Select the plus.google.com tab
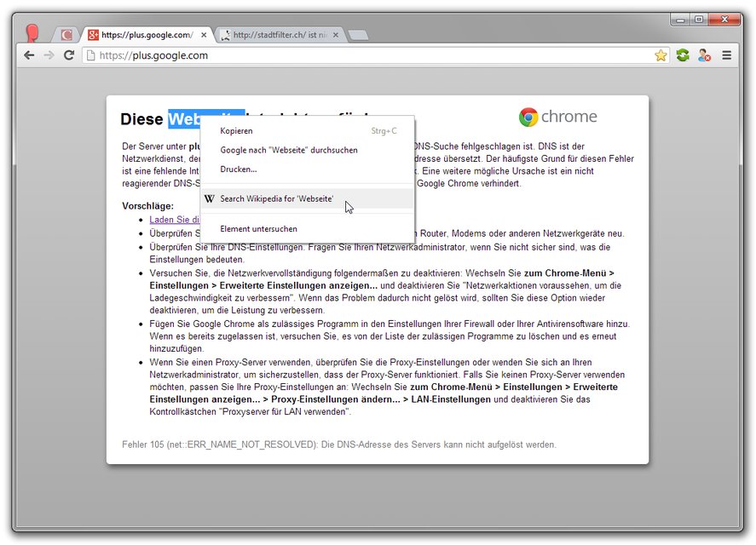Viewport: 756px width, 545px height. pos(147,35)
